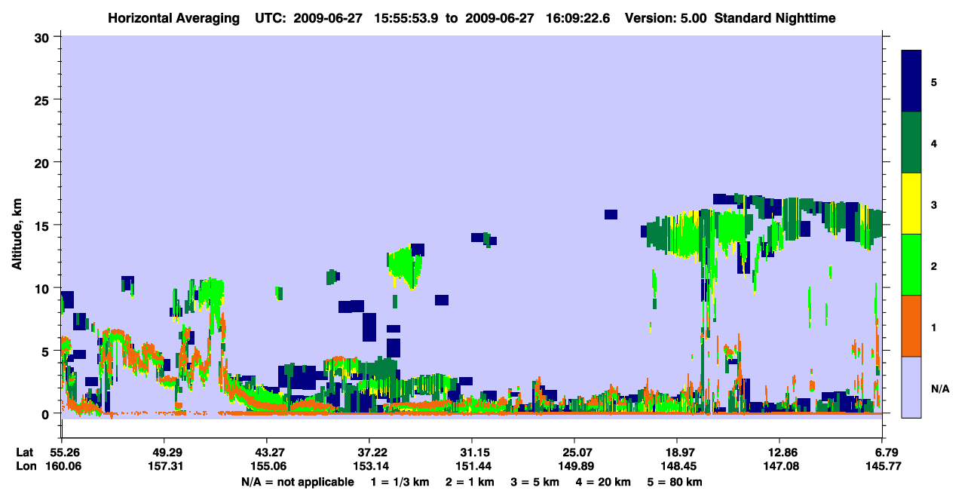Click latitude value 31.15
Viewport: 980px width, 503px height.
pos(471,452)
